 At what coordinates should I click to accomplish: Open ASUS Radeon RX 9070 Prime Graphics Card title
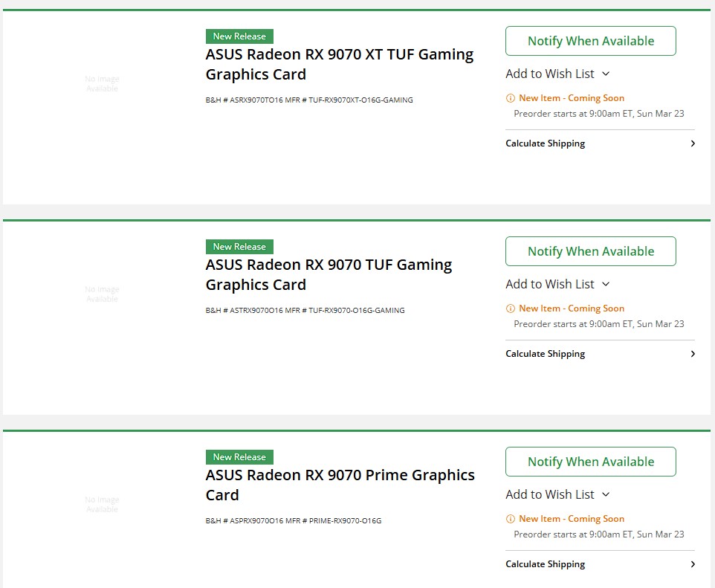tap(340, 485)
